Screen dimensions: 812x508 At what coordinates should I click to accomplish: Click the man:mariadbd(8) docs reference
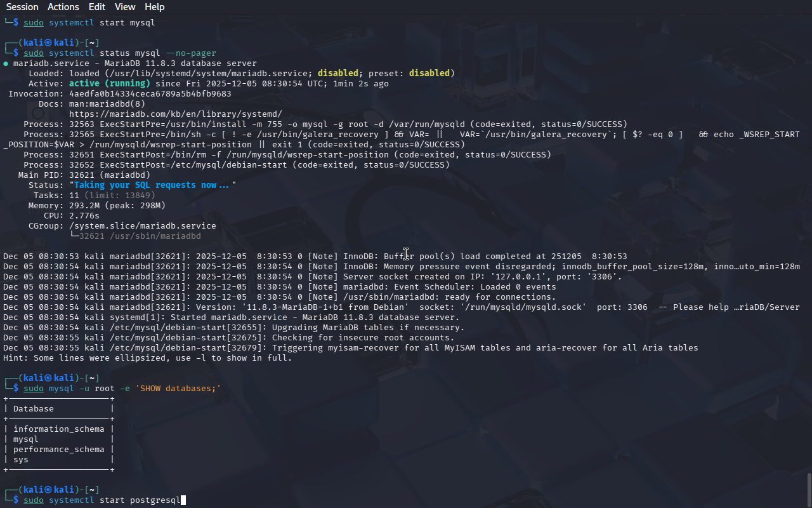pos(107,104)
